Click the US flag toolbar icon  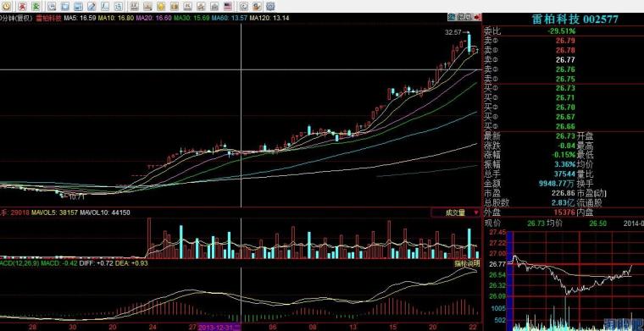[x=228, y=6]
